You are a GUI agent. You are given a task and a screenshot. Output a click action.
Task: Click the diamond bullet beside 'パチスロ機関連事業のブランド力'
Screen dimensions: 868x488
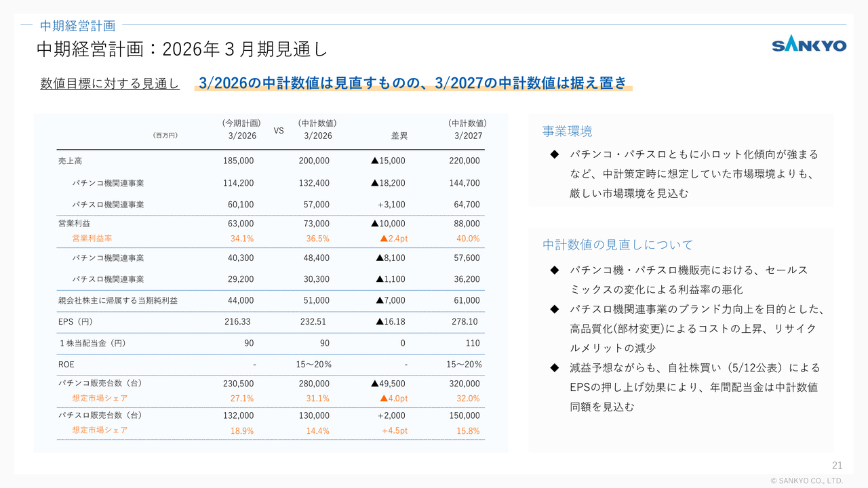click(x=554, y=309)
